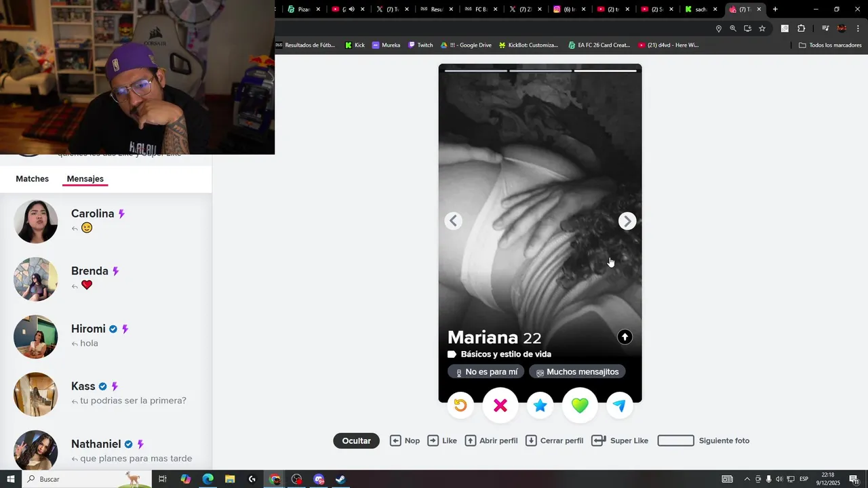Open the notification center icon
Screen dimensions: 868x488
854,479
